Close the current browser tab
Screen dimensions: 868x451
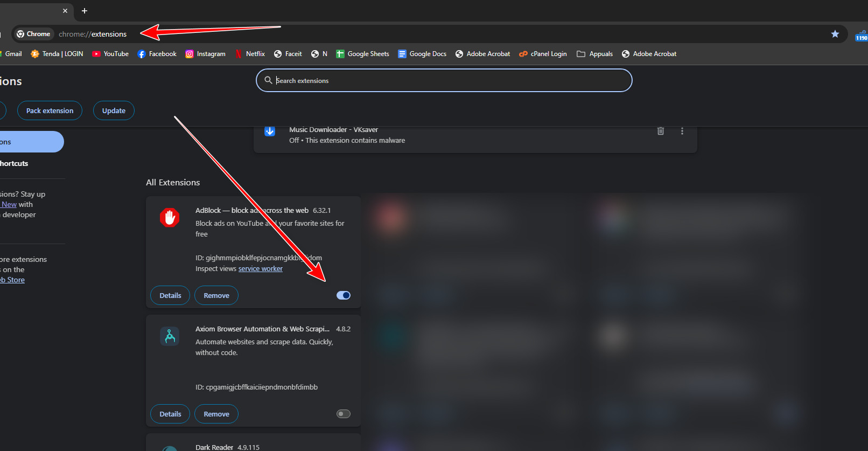[x=65, y=11]
